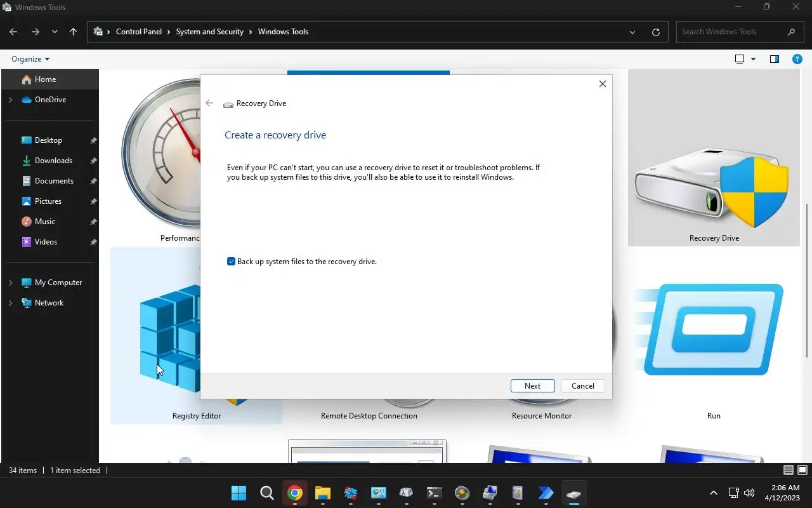This screenshot has height=508, width=812.
Task: Click the pin icon next to Videos
Action: pyautogui.click(x=93, y=242)
